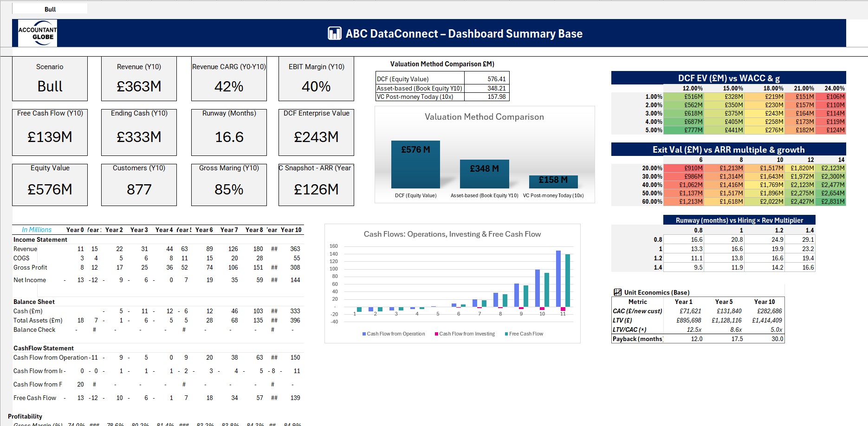
Task: Select the 576.41 DCF Equity Value cell
Action: (486, 79)
